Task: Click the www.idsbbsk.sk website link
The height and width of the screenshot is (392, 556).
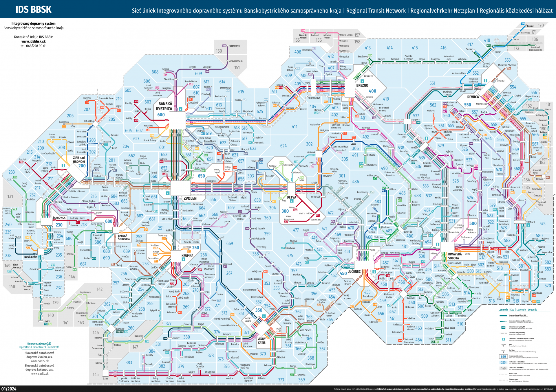Action: (34, 41)
